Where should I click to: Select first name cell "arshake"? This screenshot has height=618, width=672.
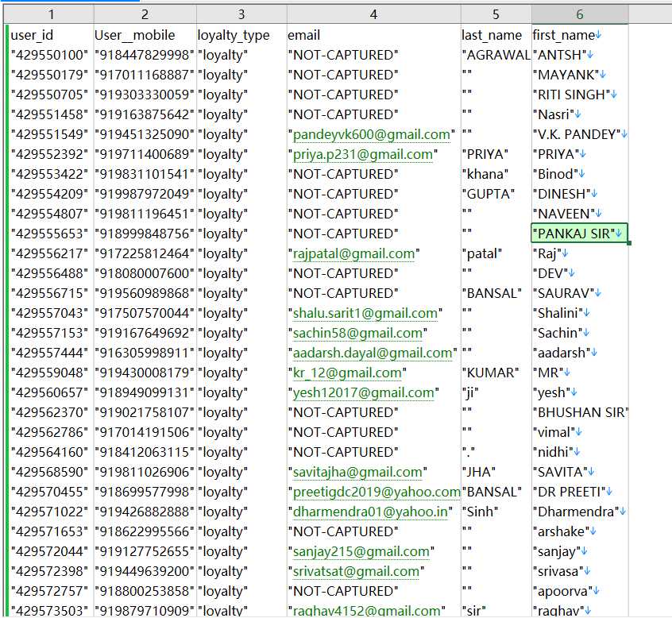(580, 531)
